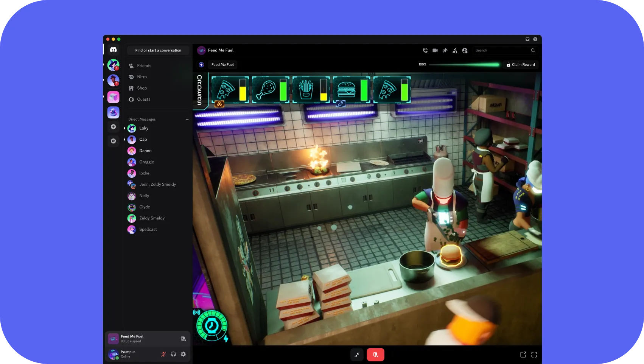Click the fries order card in game

(x=310, y=90)
